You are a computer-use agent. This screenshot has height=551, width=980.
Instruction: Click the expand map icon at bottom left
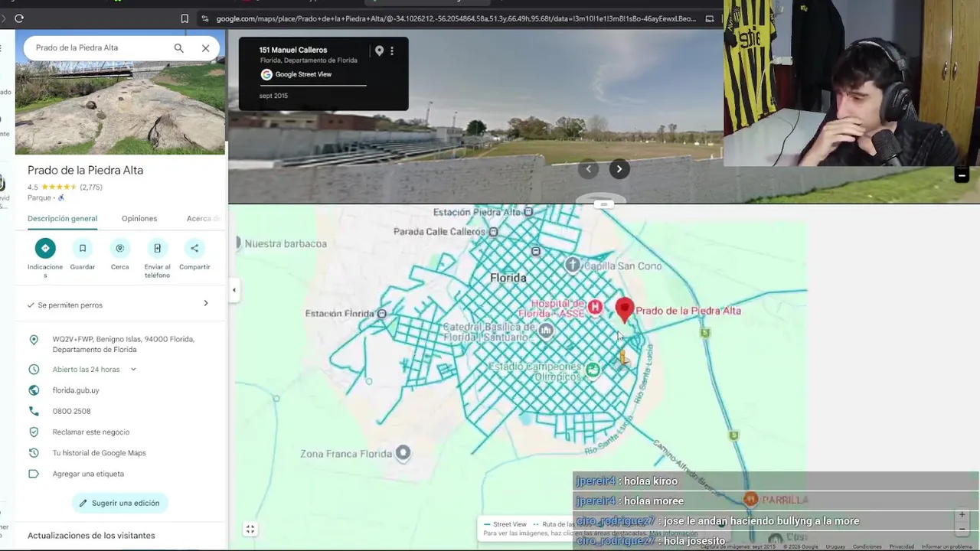tap(250, 529)
